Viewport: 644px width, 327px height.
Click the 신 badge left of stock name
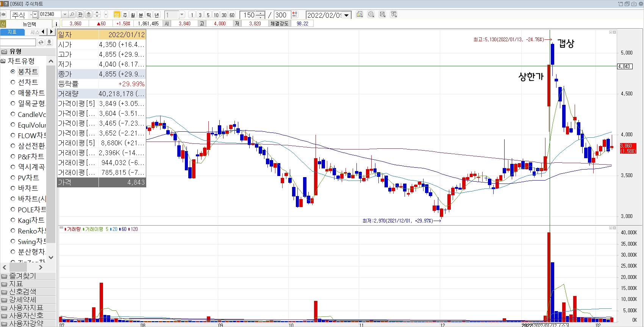3,24
